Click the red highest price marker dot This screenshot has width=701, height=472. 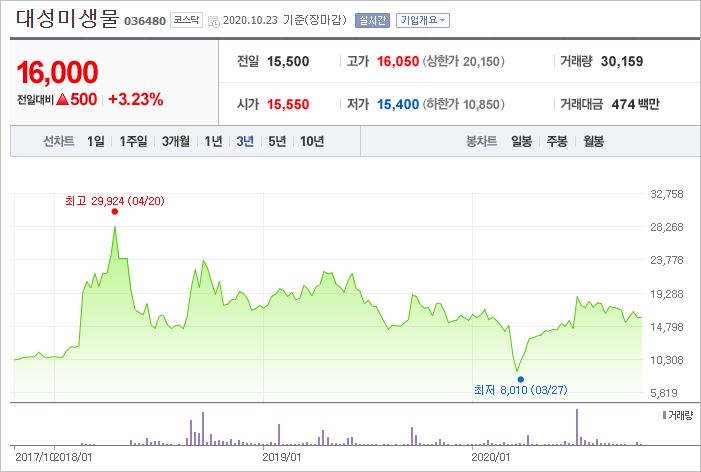(x=115, y=211)
